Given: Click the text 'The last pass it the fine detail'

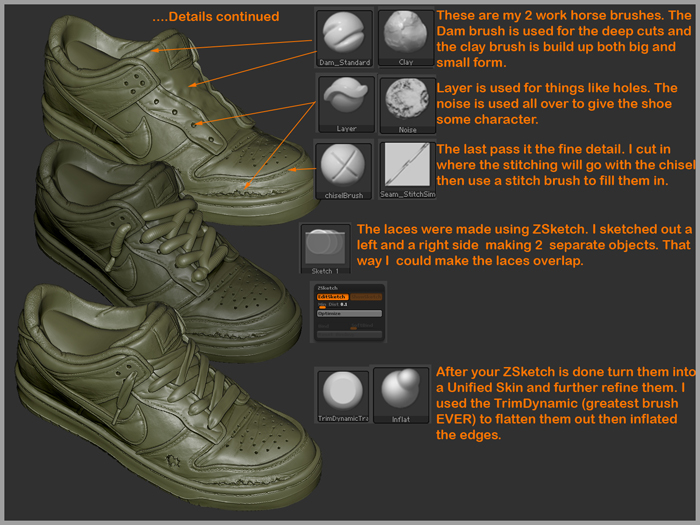Looking at the screenshot, I should 529,149.
